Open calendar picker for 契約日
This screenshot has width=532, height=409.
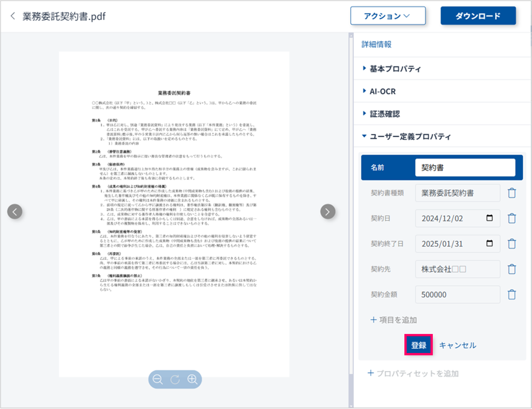pyautogui.click(x=489, y=218)
